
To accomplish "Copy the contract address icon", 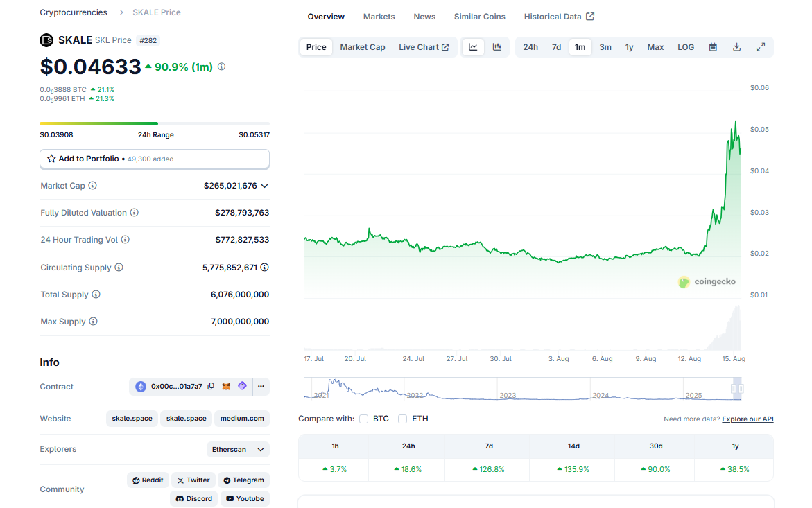I will [211, 387].
